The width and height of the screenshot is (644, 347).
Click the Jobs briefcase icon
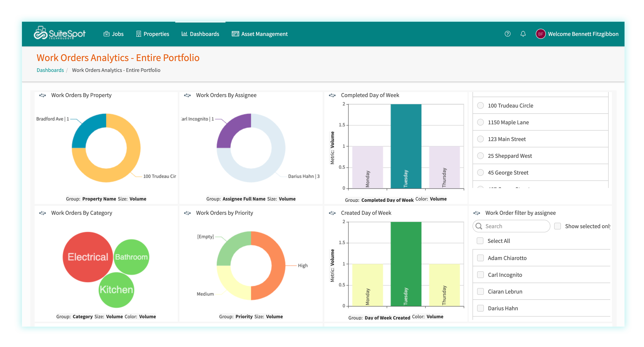click(106, 34)
